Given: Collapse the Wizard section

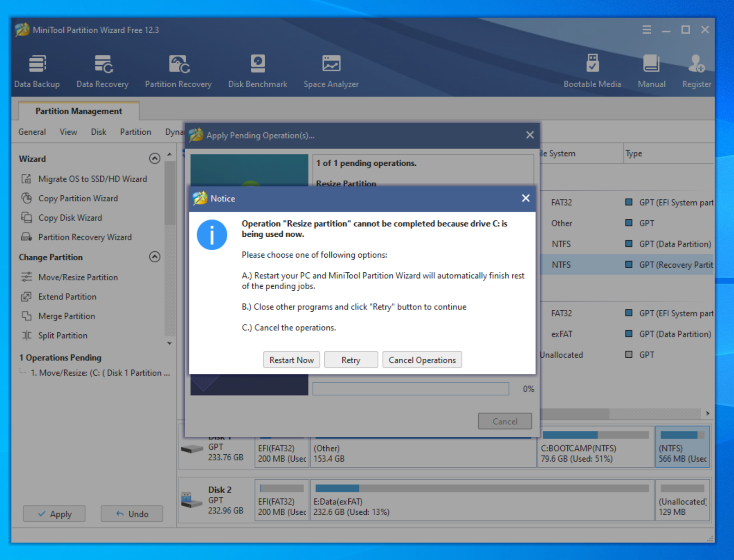Looking at the screenshot, I should [x=155, y=158].
